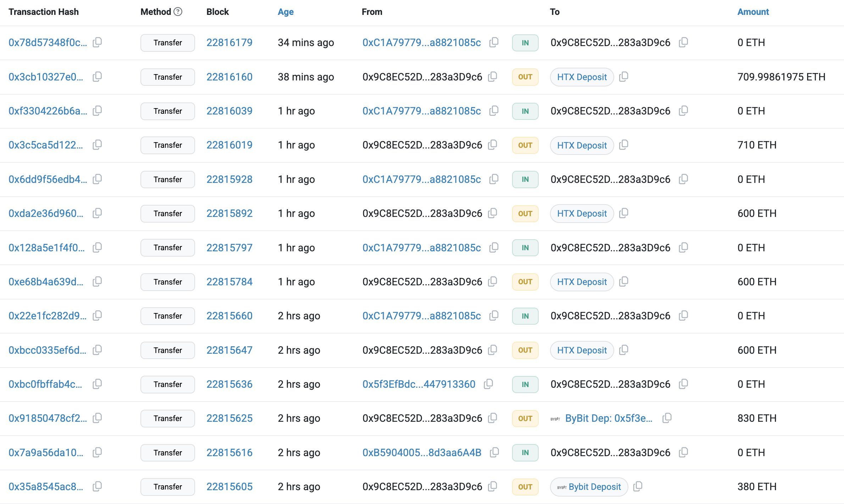844x504 pixels.
Task: Copy To address in block 22816179 row
Action: point(683,43)
